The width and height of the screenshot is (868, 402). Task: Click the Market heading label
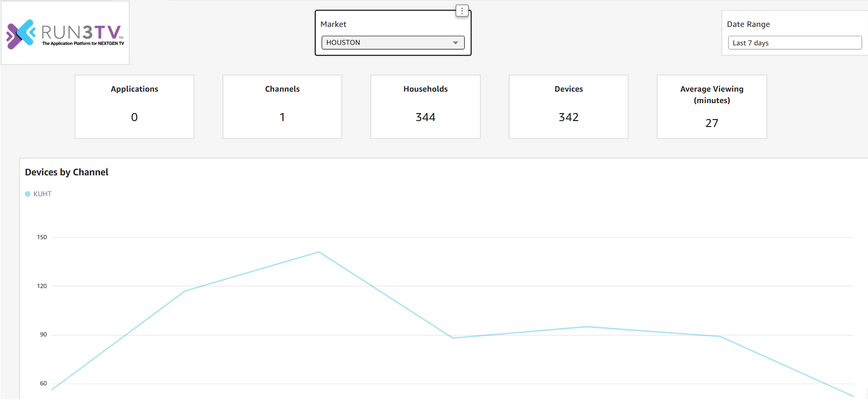click(x=333, y=24)
